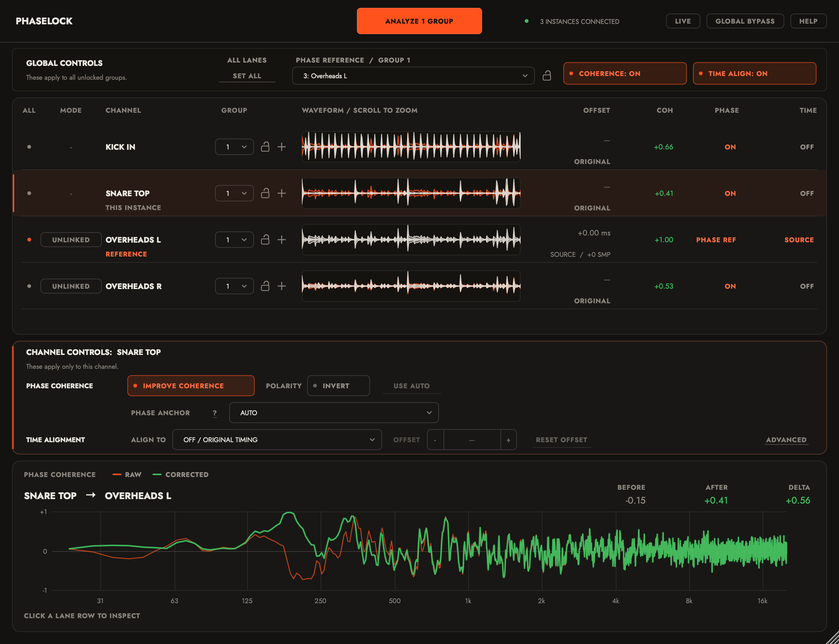This screenshot has width=839, height=644.
Task: Click Use Auto polarity link
Action: 412,386
